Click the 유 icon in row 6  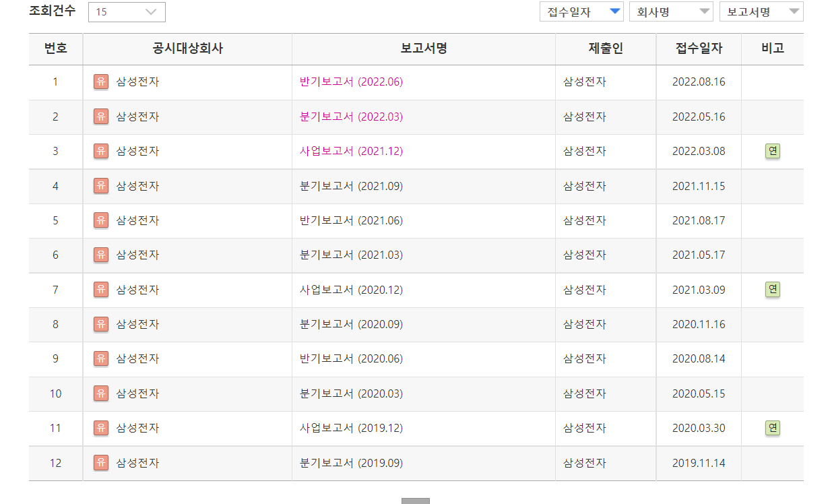click(101, 255)
